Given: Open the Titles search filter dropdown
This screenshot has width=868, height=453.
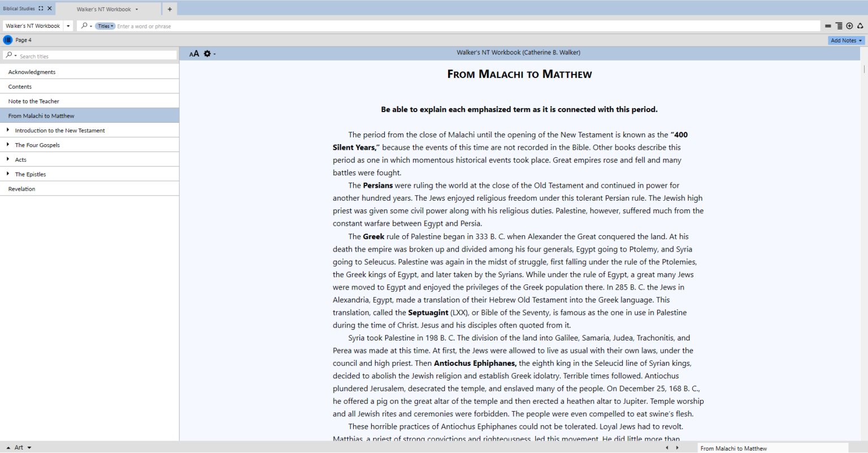Looking at the screenshot, I should 105,26.
